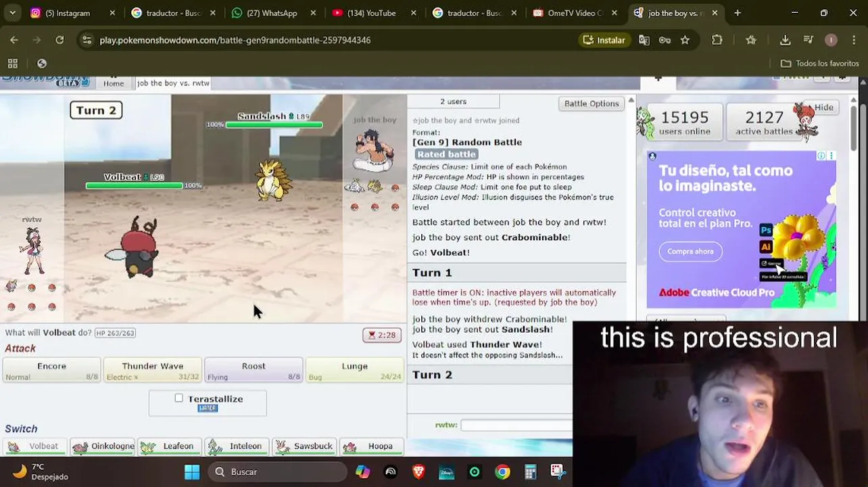Open the tab search dropdown arrow
This screenshot has height=487, width=868.
click(13, 13)
